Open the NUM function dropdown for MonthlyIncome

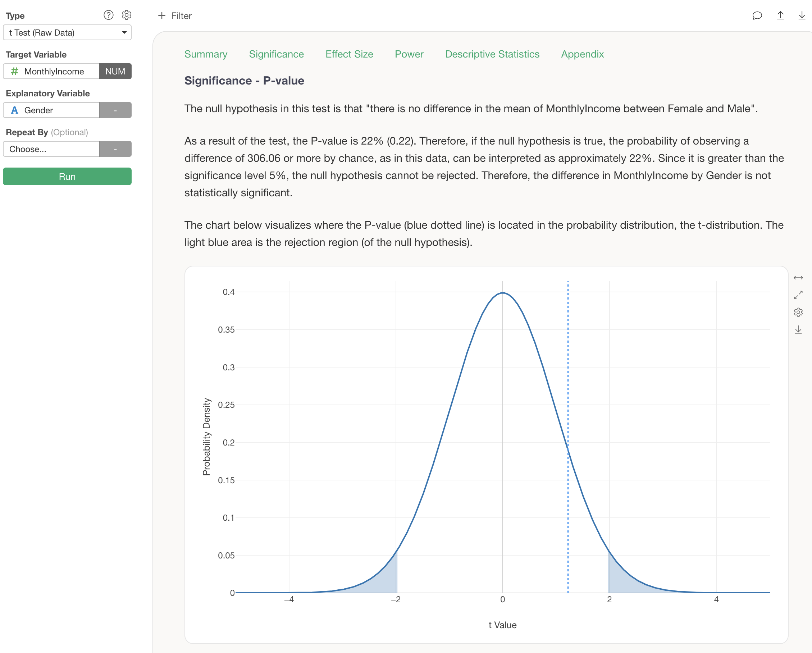click(x=115, y=72)
